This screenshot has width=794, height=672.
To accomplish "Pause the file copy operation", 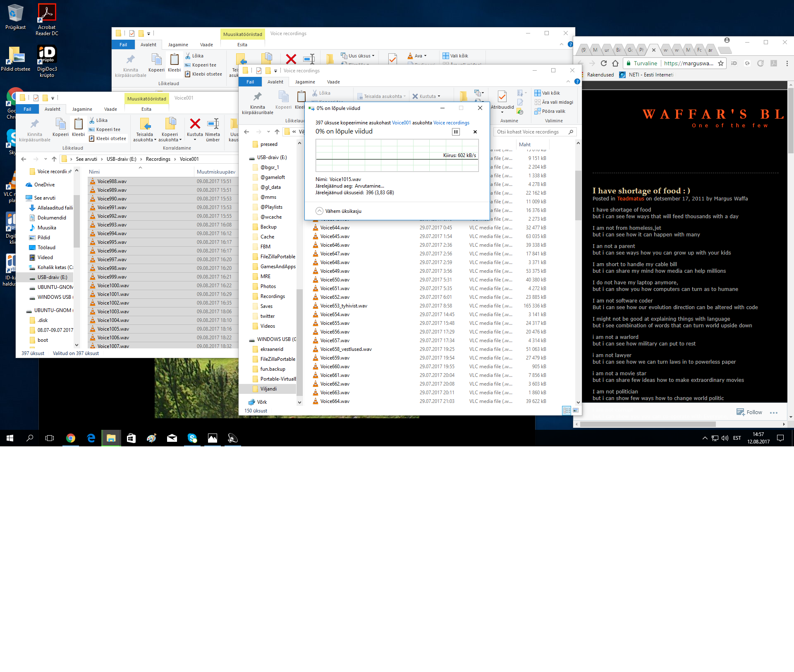I will 456,132.
